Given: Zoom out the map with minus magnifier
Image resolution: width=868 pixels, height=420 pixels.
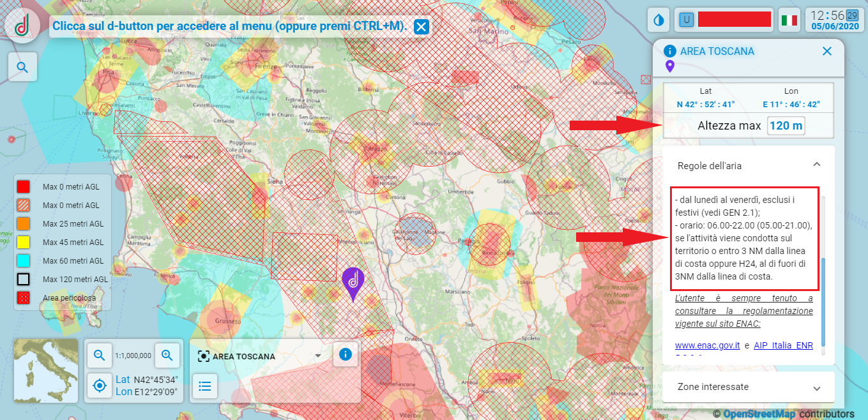Looking at the screenshot, I should [x=99, y=356].
